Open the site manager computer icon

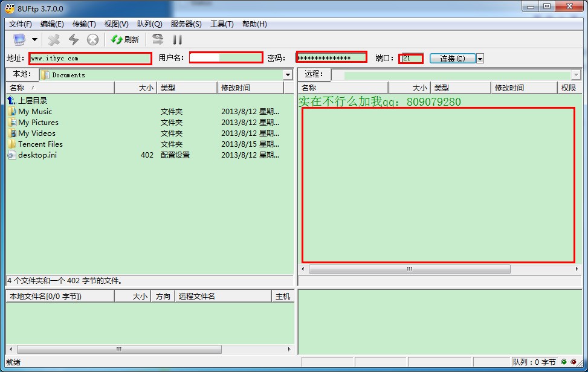(20, 40)
